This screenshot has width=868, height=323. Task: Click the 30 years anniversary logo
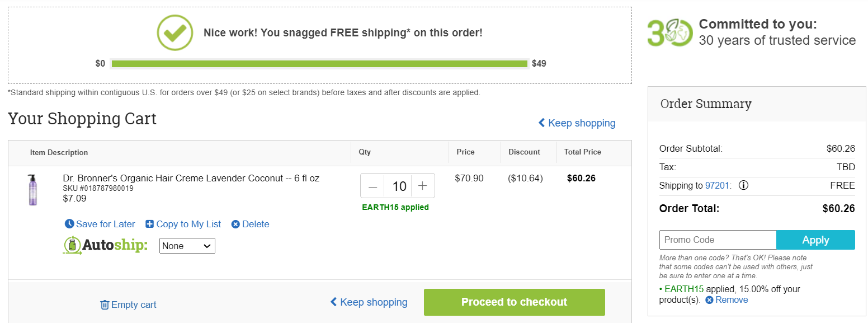670,32
